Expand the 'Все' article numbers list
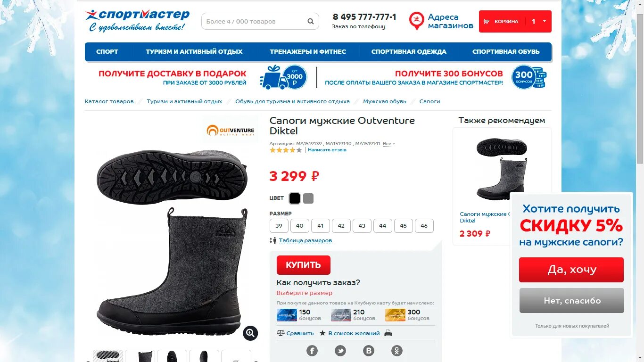The image size is (644, 362). click(389, 143)
